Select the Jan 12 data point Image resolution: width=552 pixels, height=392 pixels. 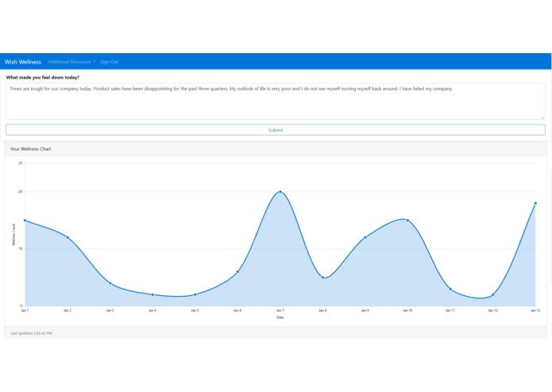[493, 294]
